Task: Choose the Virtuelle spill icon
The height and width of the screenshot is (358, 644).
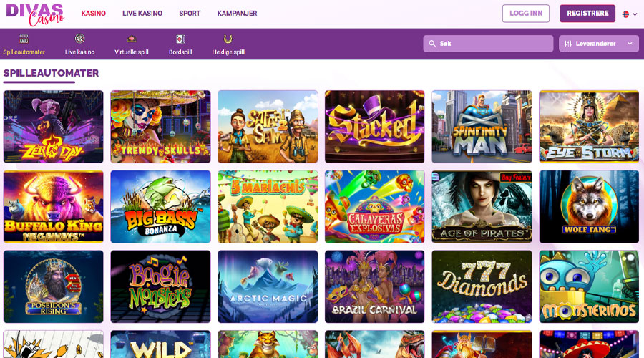Action: coord(132,39)
